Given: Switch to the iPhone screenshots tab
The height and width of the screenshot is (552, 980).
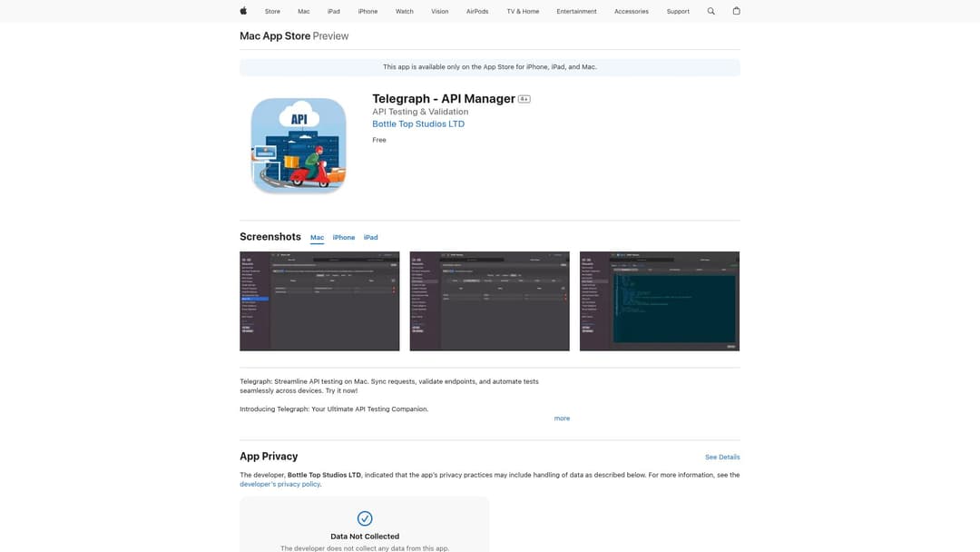Looking at the screenshot, I should click(344, 238).
